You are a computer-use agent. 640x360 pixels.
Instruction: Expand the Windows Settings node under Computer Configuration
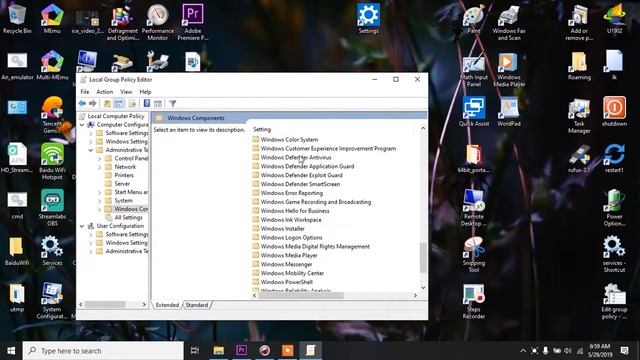click(91, 142)
